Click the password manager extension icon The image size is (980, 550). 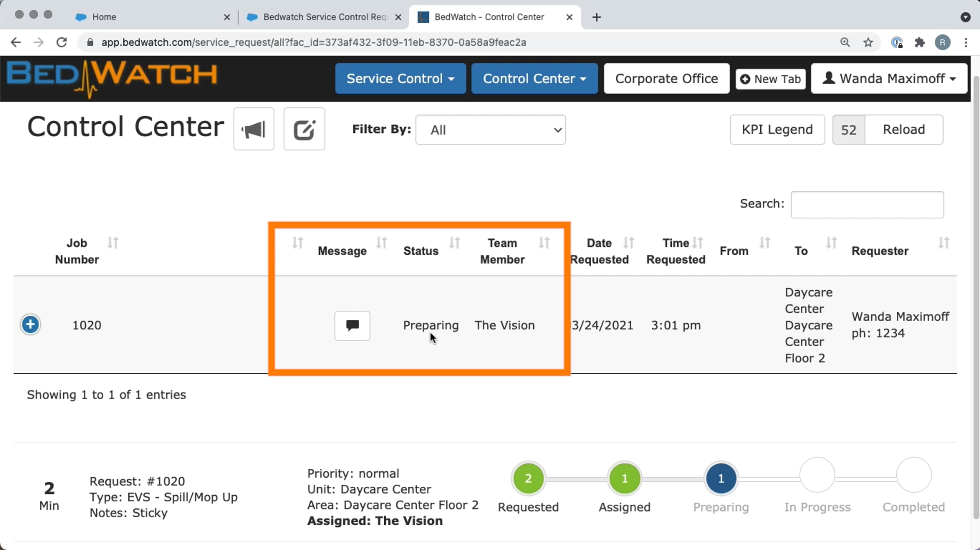(x=896, y=42)
